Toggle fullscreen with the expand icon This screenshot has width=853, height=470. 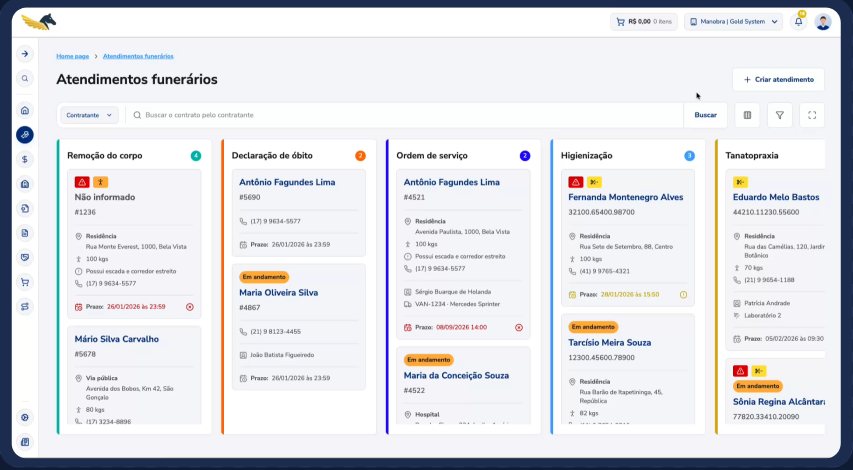pyautogui.click(x=812, y=115)
